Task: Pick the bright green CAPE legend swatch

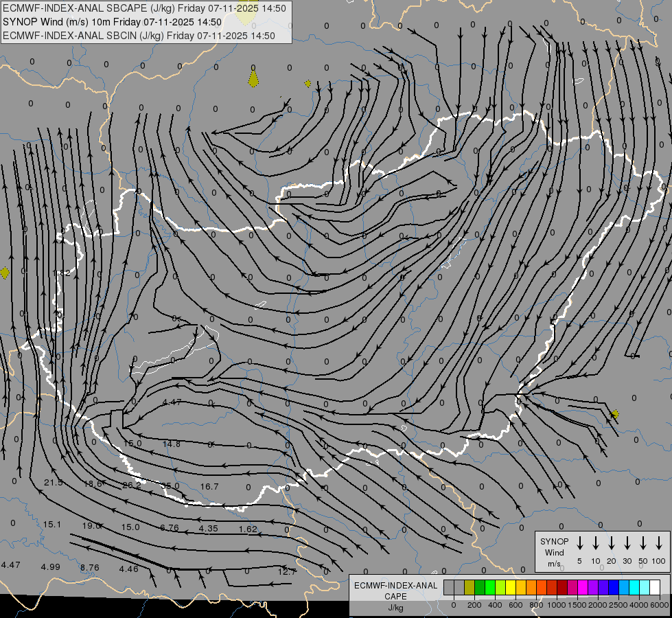Action: (490, 587)
